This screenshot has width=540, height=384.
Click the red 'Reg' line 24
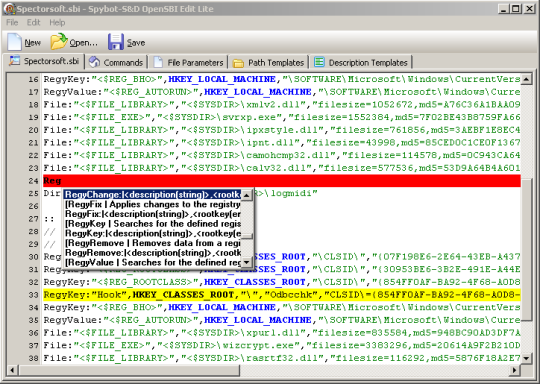coord(282,181)
